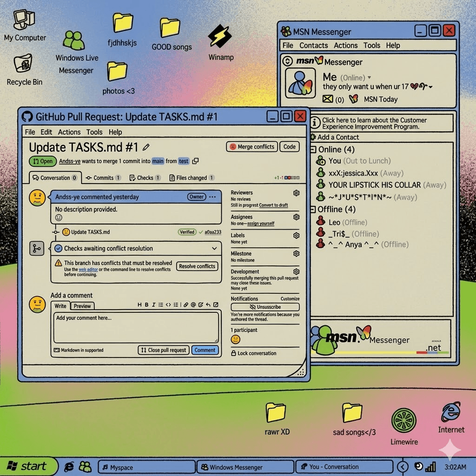This screenshot has height=476, width=476.
Task: Open Contacts menu in MSN Messenger
Action: (313, 45)
